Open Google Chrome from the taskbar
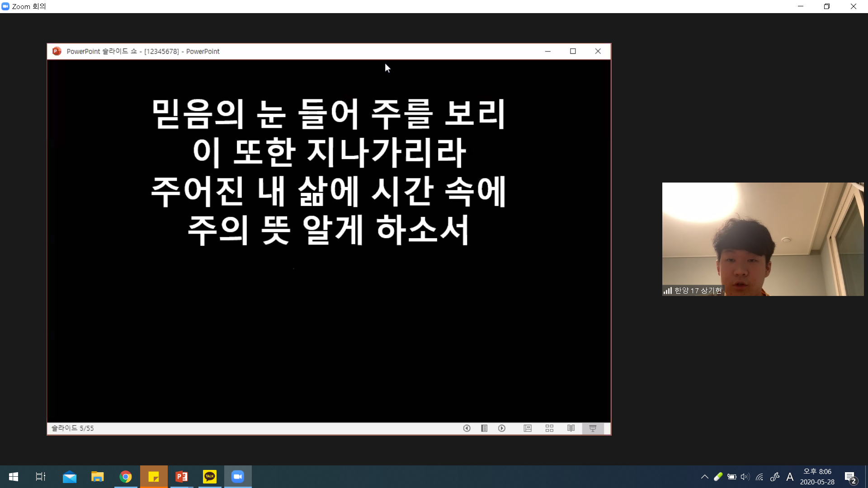Screen dimensions: 868x488 point(126,477)
